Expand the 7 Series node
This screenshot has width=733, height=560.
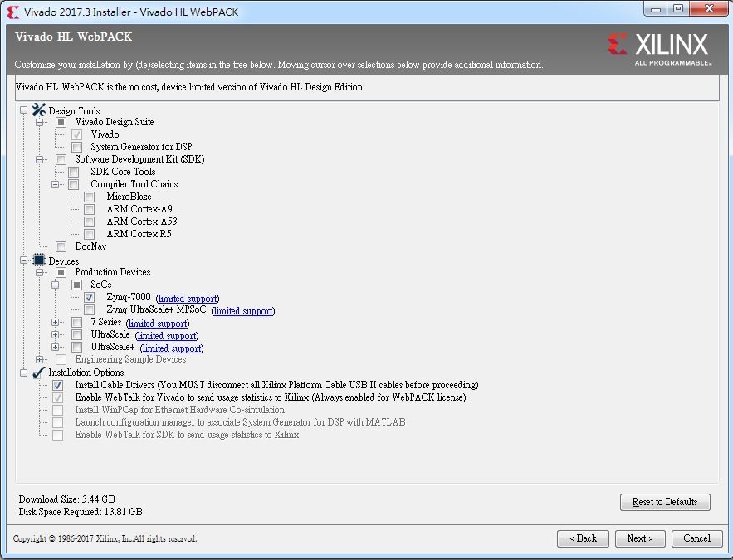click(x=55, y=322)
